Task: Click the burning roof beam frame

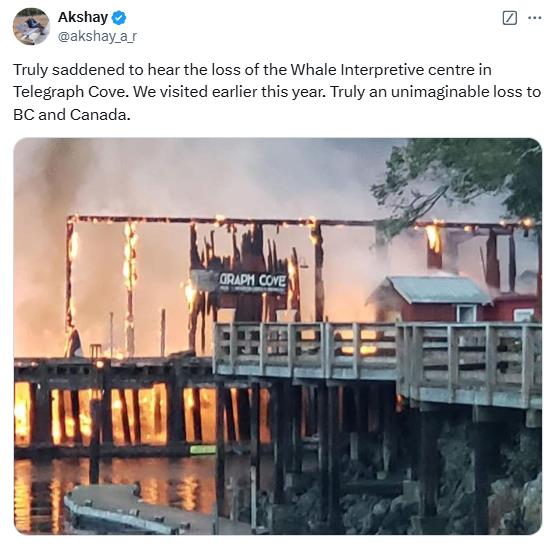Action: (x=303, y=223)
